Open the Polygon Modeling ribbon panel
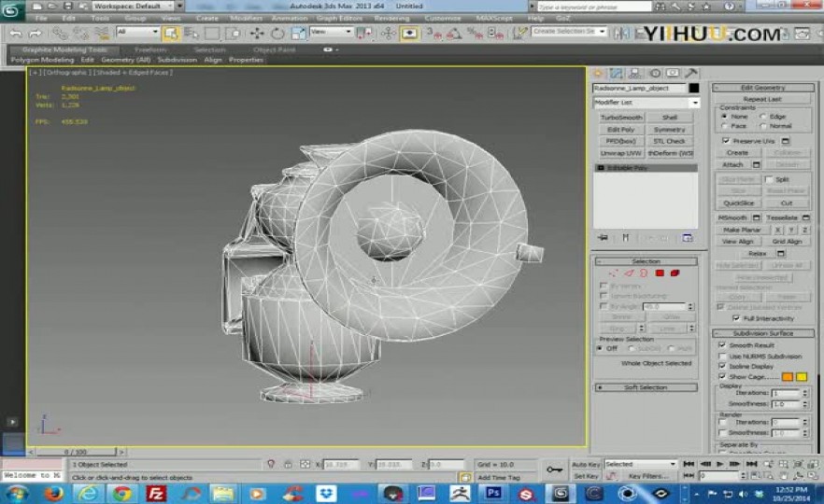 [43, 60]
